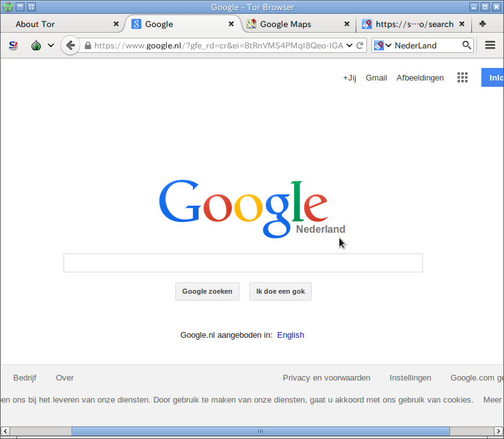Click the Google zoeken button

coord(207,291)
